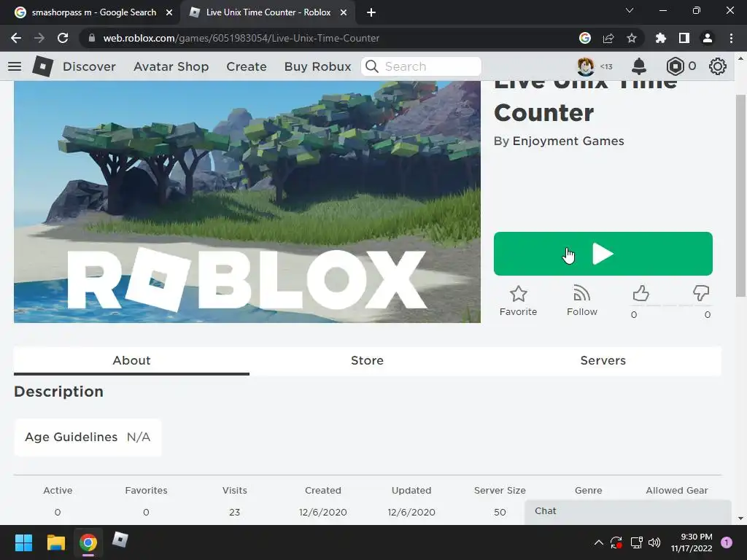Go back with the browser back arrow
The height and width of the screenshot is (560, 747).
point(16,38)
